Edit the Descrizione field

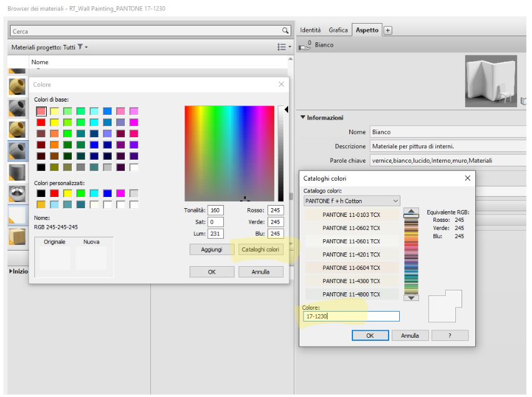click(x=448, y=146)
